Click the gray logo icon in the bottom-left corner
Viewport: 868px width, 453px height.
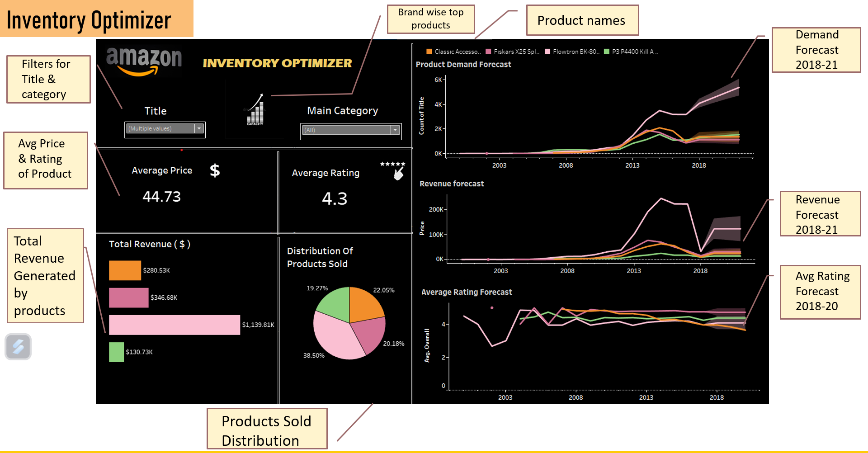coord(18,347)
